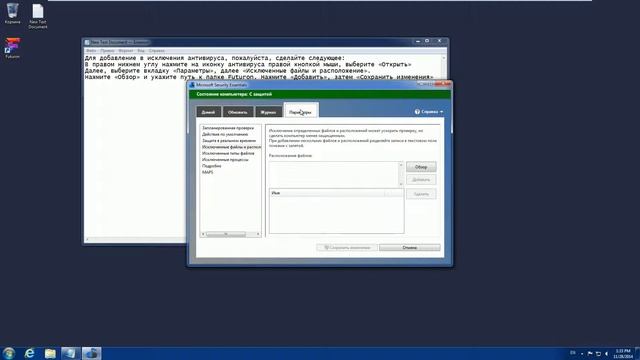Show hidden tray icons arrow
The image size is (640, 360).
coord(582,353)
